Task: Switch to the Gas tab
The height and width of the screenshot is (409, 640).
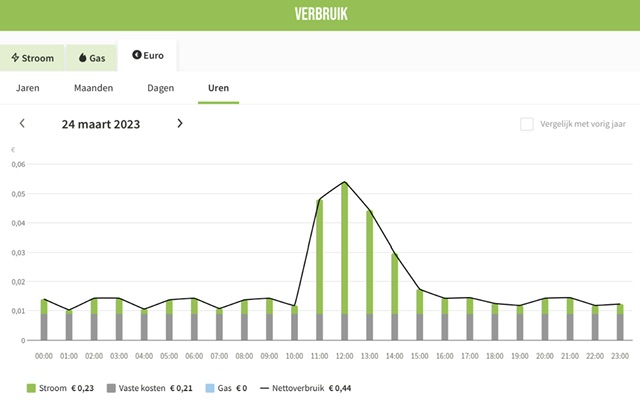Action: [x=91, y=58]
